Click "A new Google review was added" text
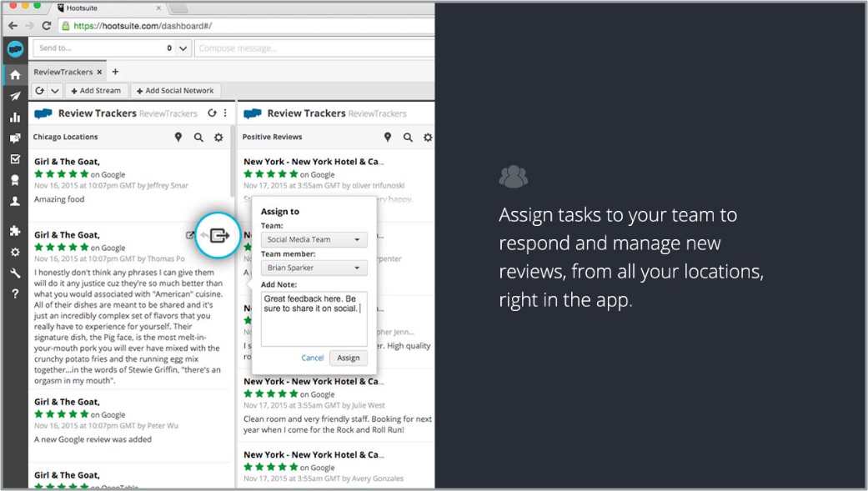This screenshot has height=491, width=868. (93, 439)
